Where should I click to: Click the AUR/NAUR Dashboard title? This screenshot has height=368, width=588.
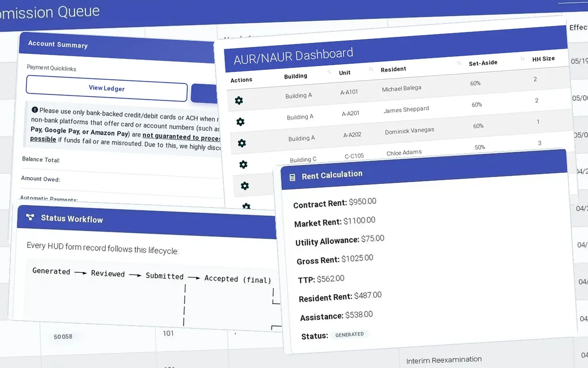coord(293,56)
